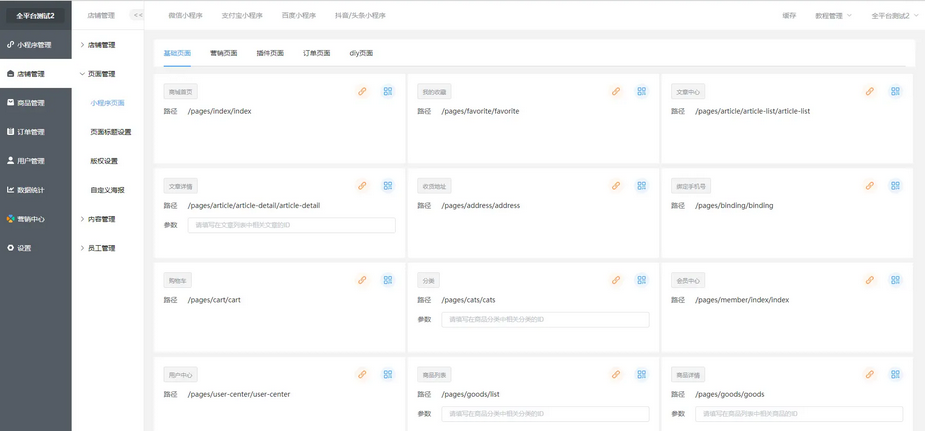This screenshot has width=928, height=431.
Task: Open QR code icon for 用户中心 card
Action: [388, 375]
